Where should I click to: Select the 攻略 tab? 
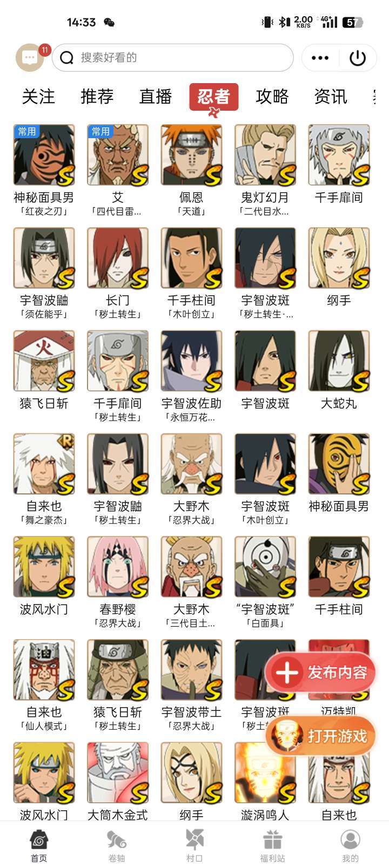272,97
